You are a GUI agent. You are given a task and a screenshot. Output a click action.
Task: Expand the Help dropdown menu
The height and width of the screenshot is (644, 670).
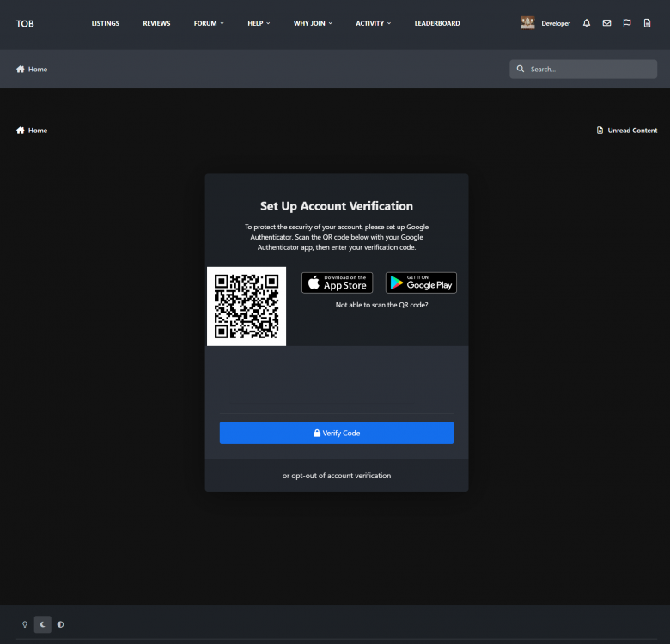click(259, 23)
